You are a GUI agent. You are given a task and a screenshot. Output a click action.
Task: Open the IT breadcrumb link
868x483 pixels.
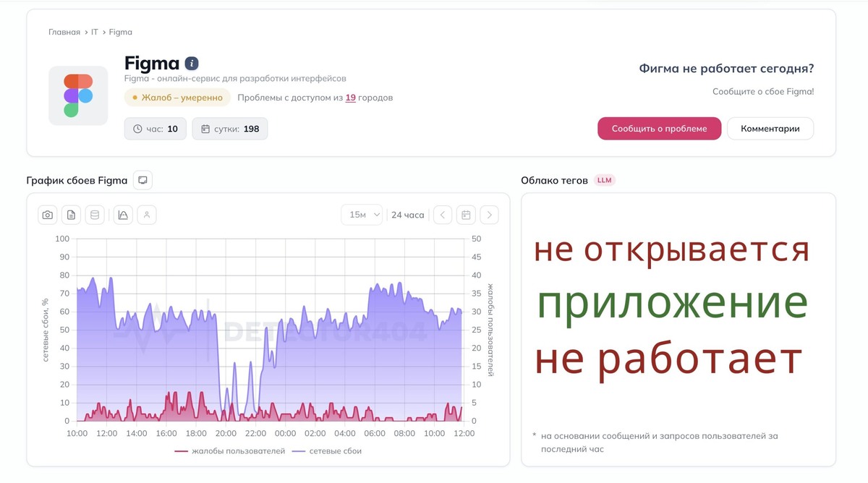[x=95, y=32]
